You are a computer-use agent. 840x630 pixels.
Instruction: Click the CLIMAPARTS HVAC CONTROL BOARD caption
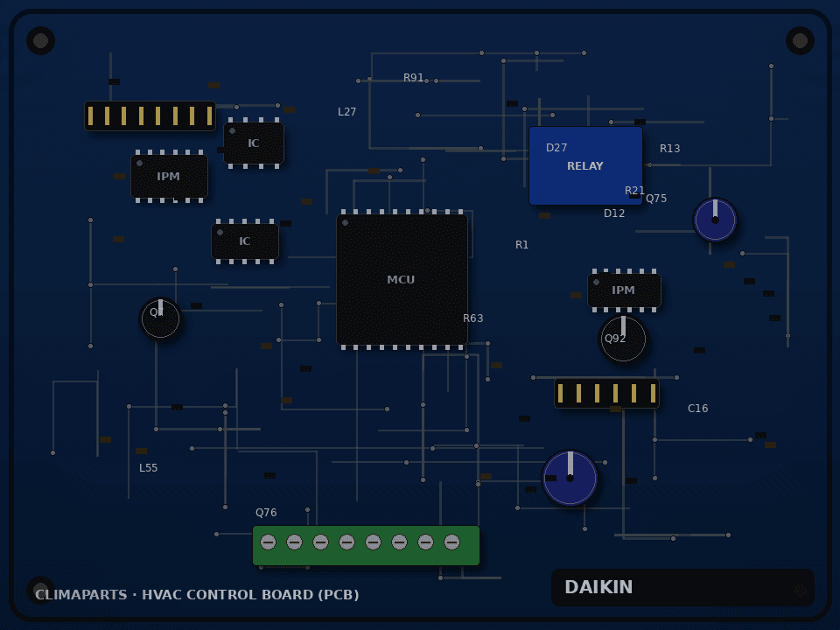point(197,595)
